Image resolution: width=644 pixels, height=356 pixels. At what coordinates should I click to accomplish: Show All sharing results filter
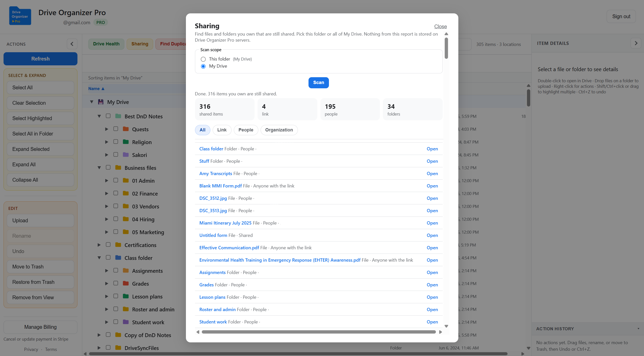(x=202, y=130)
